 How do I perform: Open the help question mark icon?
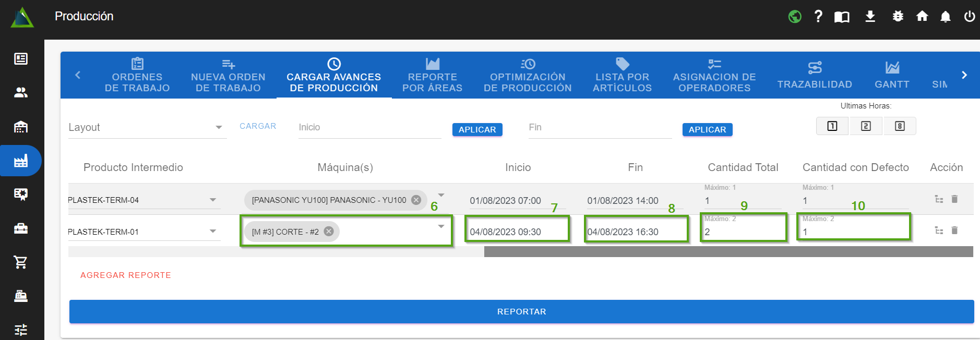point(818,17)
